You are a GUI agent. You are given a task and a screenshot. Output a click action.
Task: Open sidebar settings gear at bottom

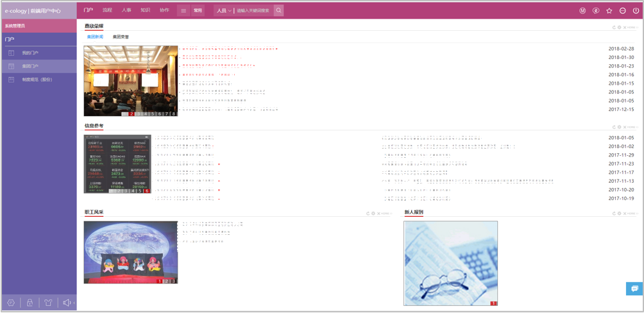click(x=11, y=303)
